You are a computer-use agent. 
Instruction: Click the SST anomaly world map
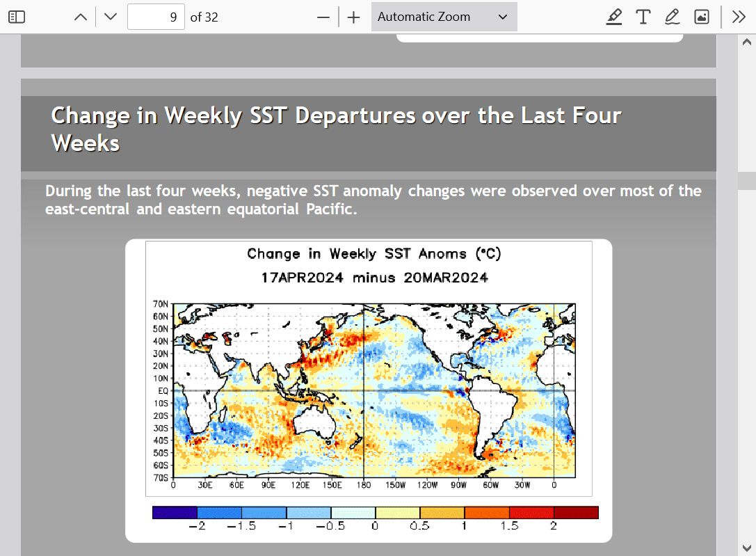point(374,390)
